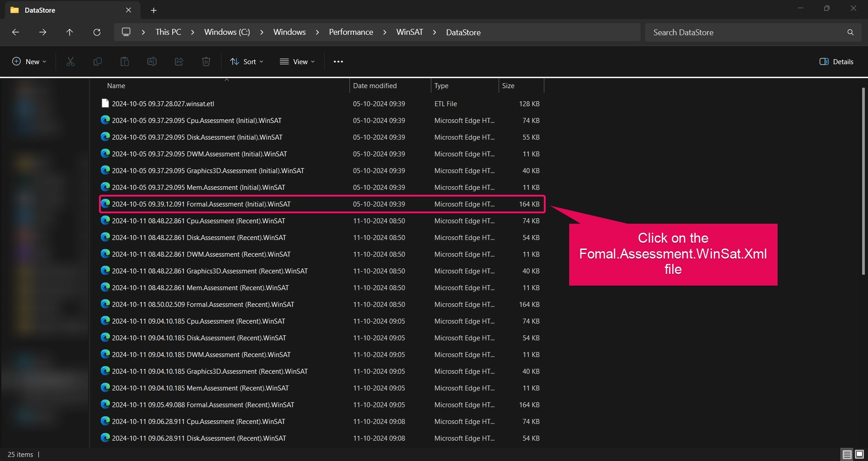
Task: Toggle the Details pane
Action: tap(836, 61)
